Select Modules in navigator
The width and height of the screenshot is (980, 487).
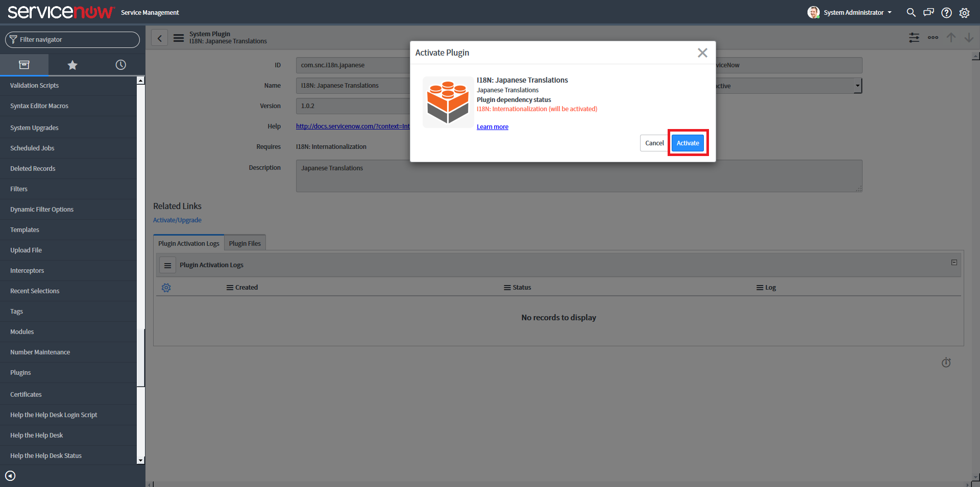point(22,332)
